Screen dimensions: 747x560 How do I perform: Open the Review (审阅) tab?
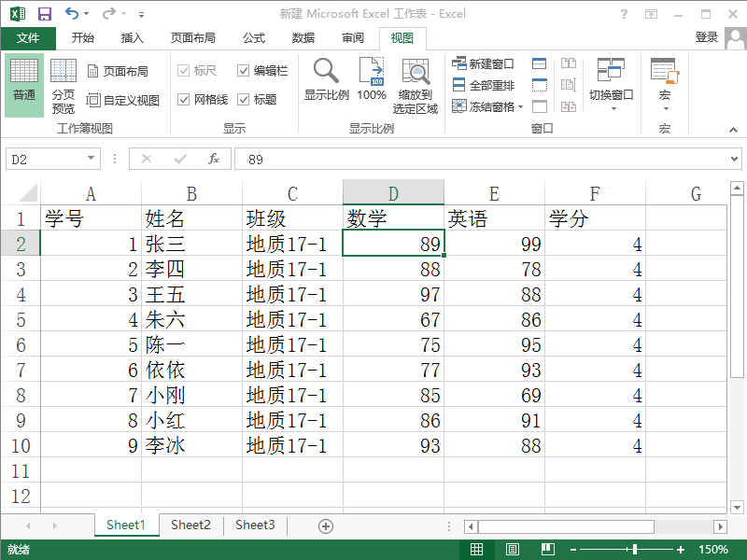click(353, 38)
